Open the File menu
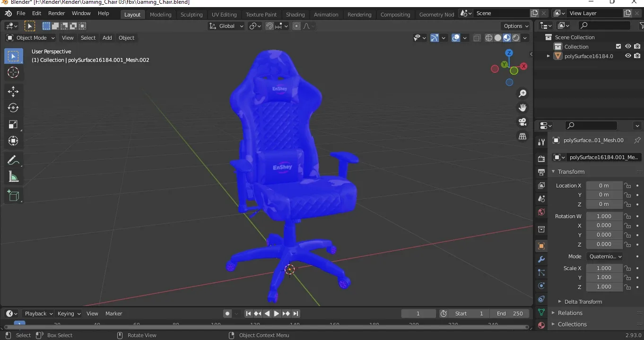The image size is (644, 340). [x=21, y=13]
